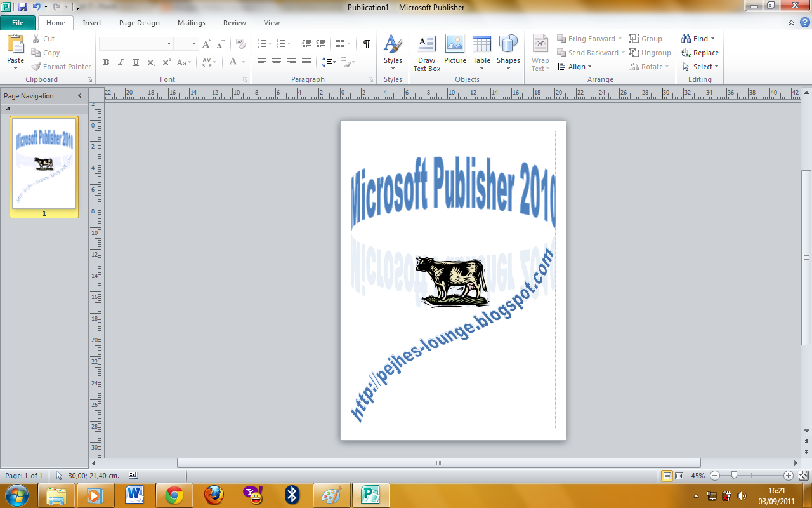
Task: Click Draw Text Box
Action: coord(426,53)
